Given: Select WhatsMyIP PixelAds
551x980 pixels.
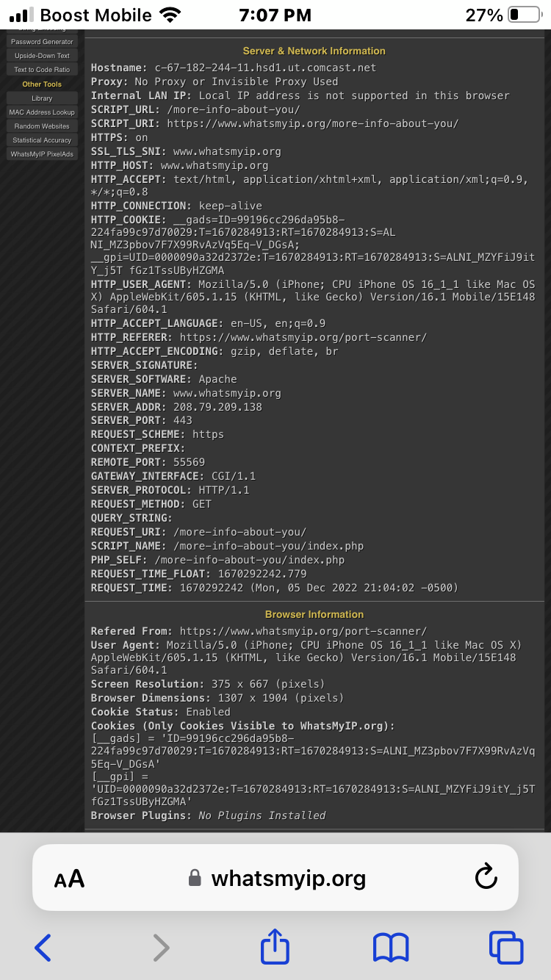Looking at the screenshot, I should 41,154.
